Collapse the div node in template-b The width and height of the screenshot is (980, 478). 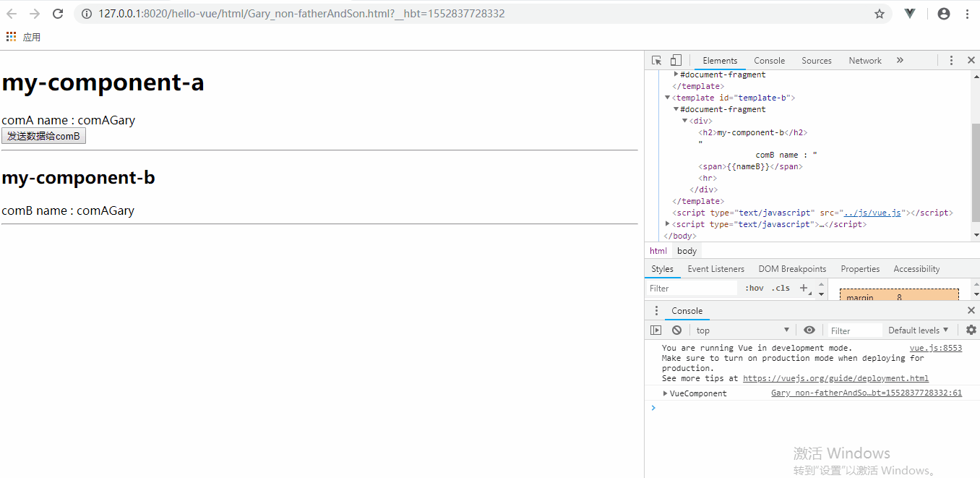pyautogui.click(x=684, y=121)
